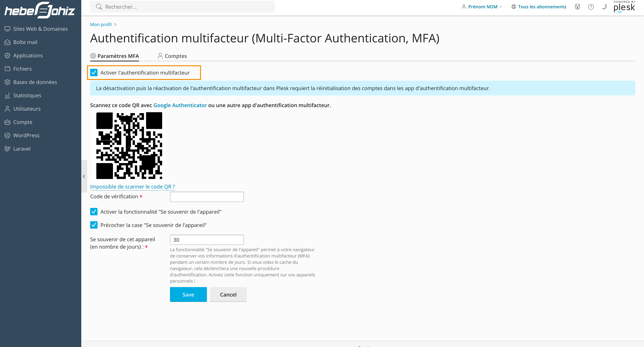Click the globe icon beside Tous les abonnements

pyautogui.click(x=514, y=7)
